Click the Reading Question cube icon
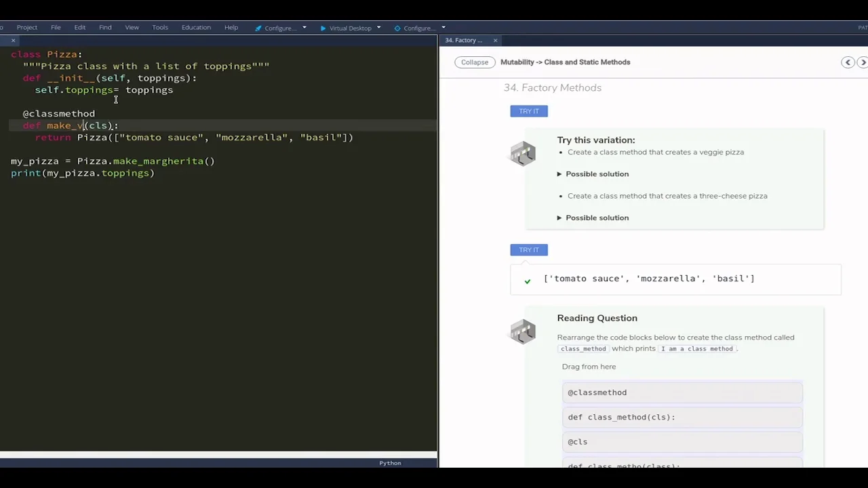The image size is (868, 488). pyautogui.click(x=523, y=331)
